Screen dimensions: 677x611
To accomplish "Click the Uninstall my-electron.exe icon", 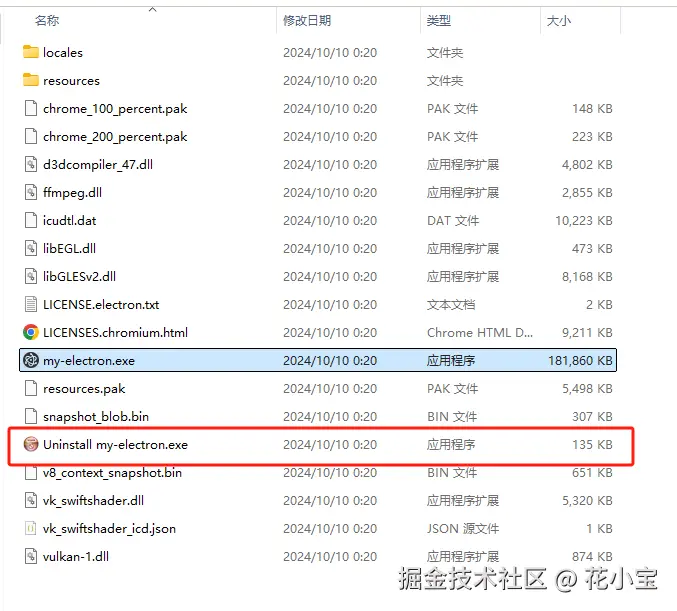I will [31, 444].
